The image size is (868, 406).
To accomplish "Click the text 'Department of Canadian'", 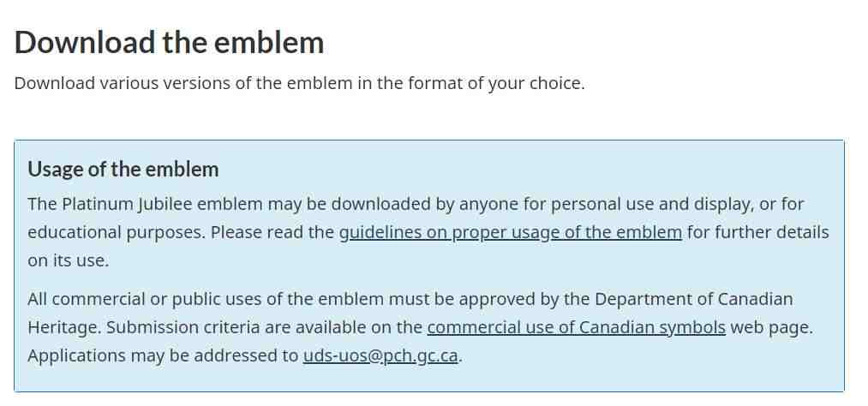I will pyautogui.click(x=693, y=299).
